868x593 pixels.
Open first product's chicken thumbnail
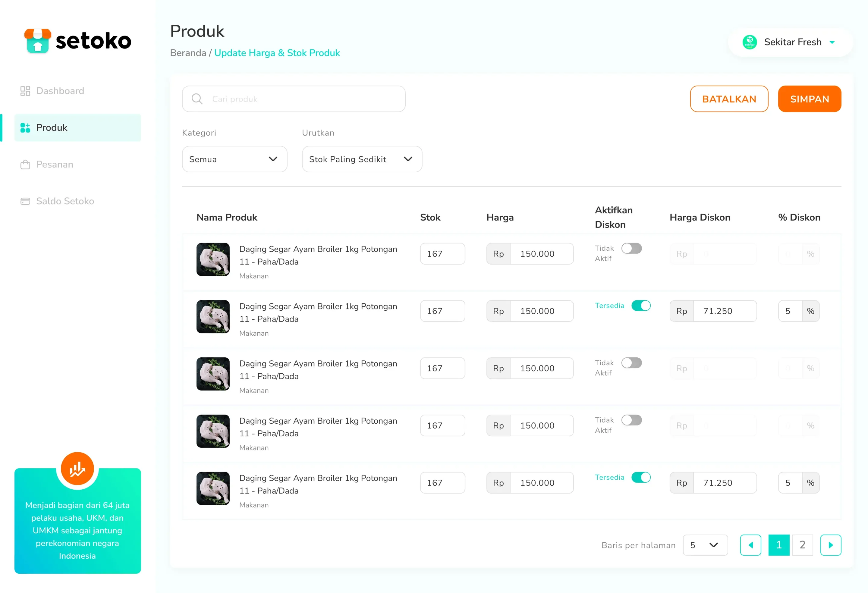(213, 259)
